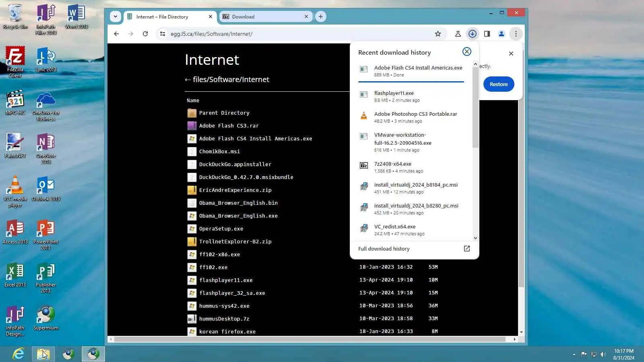Open the tab search dropdown arrow
The width and height of the screenshot is (644, 362).
click(x=116, y=16)
